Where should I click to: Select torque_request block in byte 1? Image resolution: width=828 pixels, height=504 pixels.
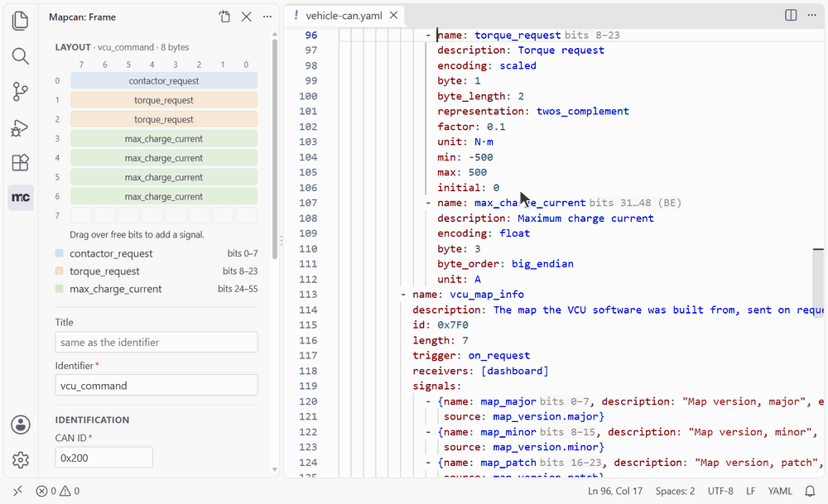(x=164, y=100)
